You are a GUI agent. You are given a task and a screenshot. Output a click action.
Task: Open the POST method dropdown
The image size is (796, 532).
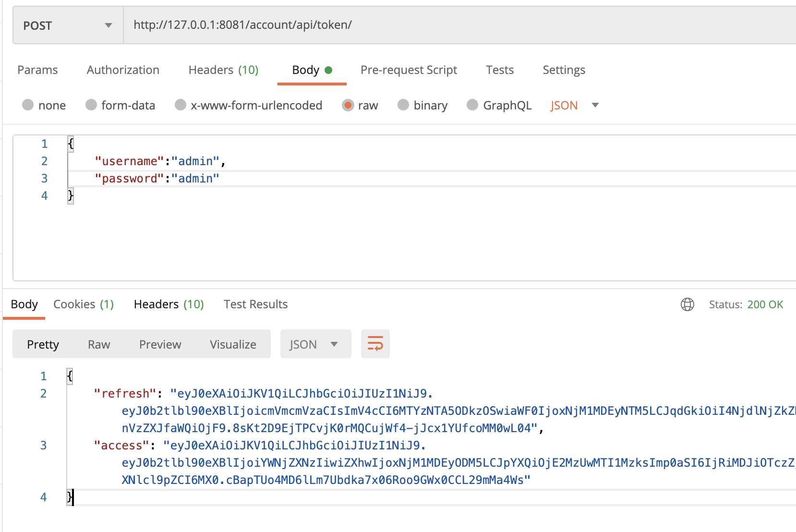(68, 25)
